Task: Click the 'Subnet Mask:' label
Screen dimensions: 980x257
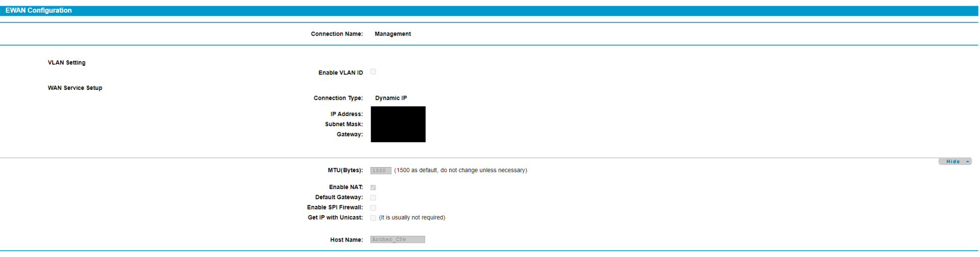Action: pyautogui.click(x=344, y=124)
